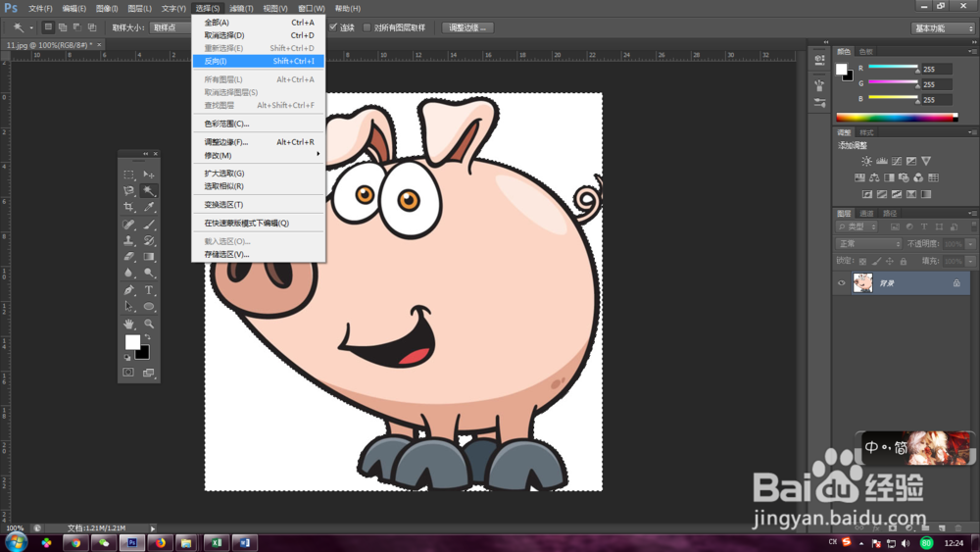The height and width of the screenshot is (552, 980).
Task: Click the 调整边缘... button
Action: click(x=467, y=27)
